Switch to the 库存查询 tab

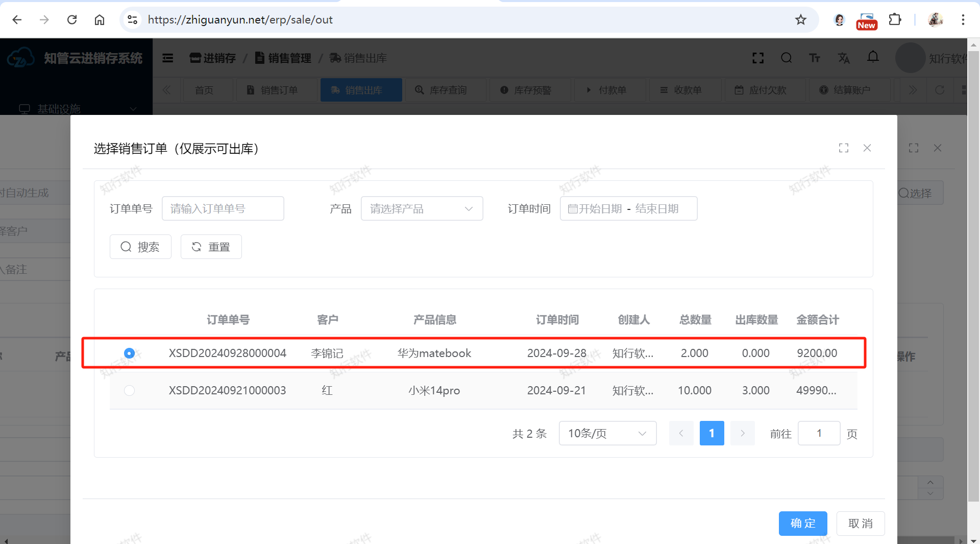(442, 90)
